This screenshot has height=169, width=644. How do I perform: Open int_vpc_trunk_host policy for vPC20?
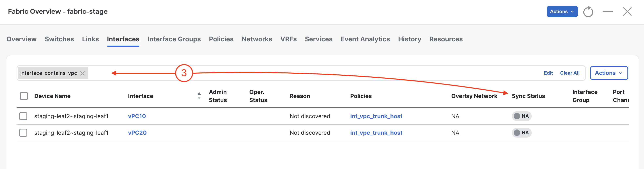point(376,132)
